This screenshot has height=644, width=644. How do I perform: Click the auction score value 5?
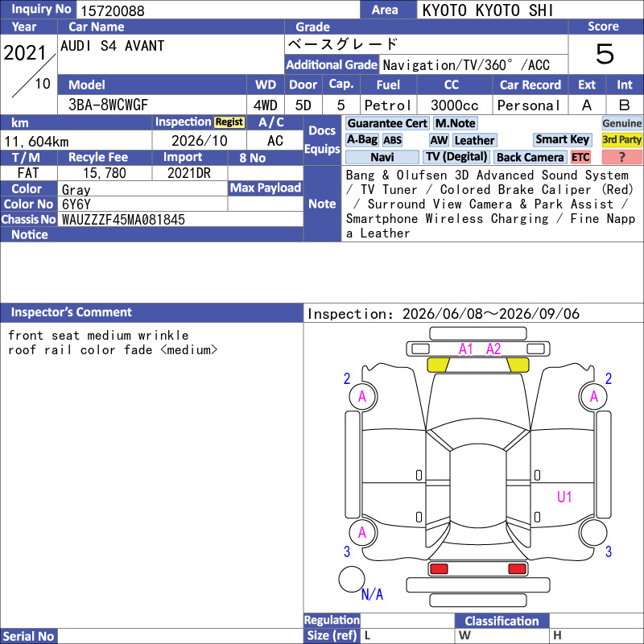[x=605, y=54]
